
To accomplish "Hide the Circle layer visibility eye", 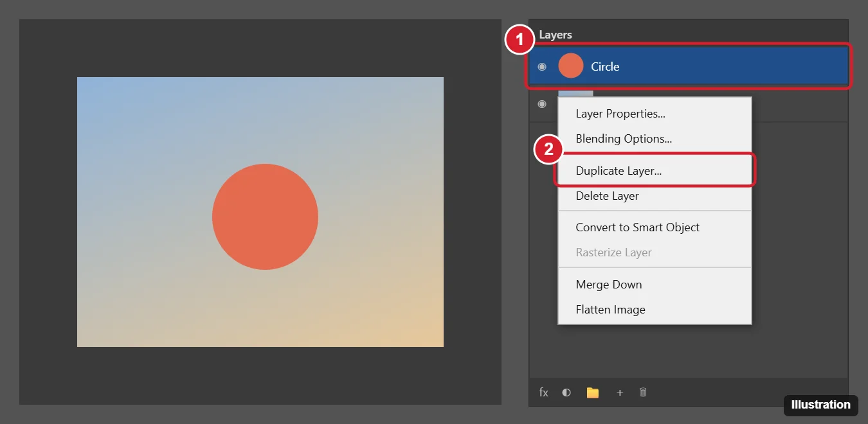I will pyautogui.click(x=542, y=66).
